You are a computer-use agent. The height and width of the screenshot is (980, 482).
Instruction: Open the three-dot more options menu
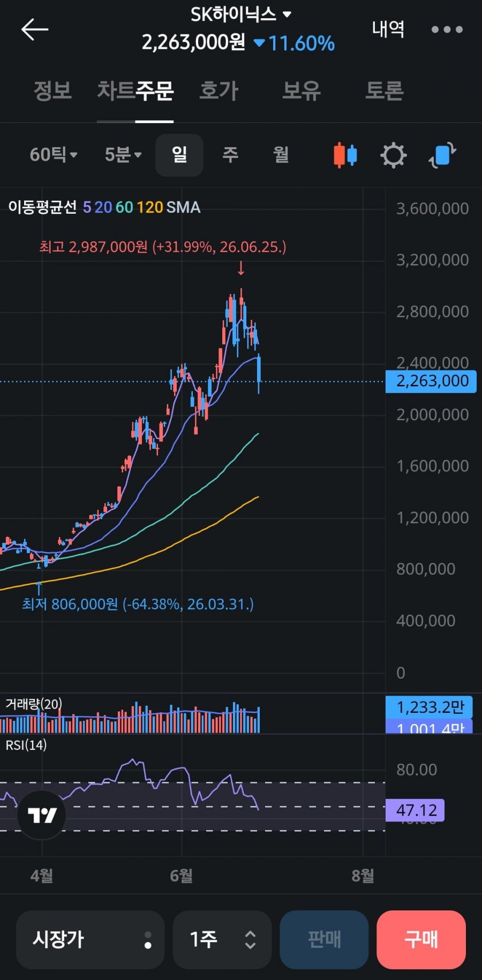(447, 29)
